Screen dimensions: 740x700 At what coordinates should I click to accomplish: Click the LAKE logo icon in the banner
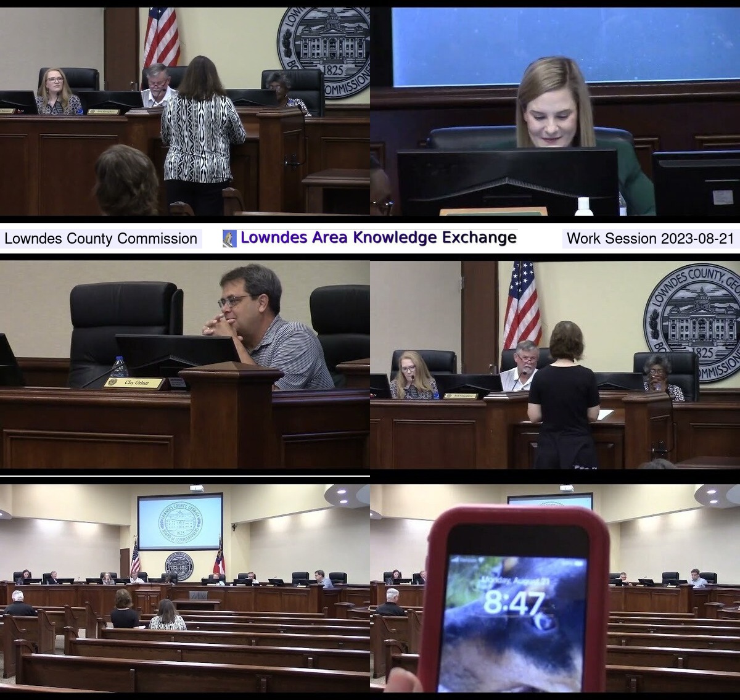[229, 239]
